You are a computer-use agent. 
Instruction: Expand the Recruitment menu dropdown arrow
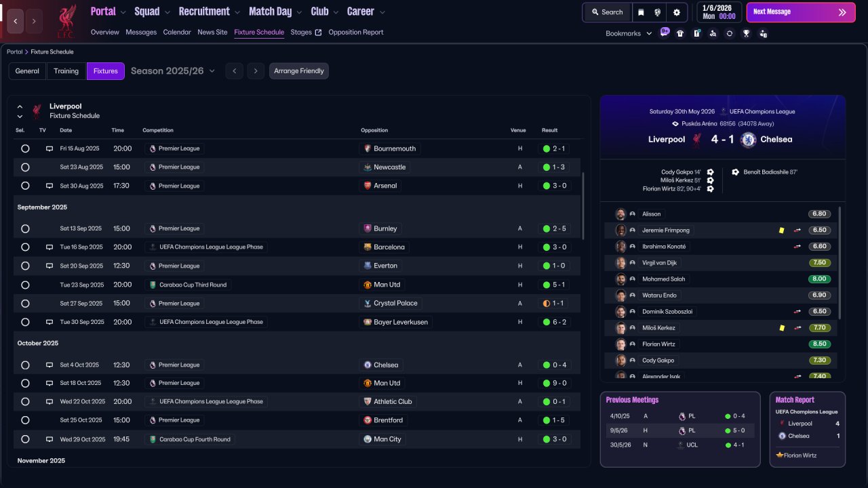237,12
